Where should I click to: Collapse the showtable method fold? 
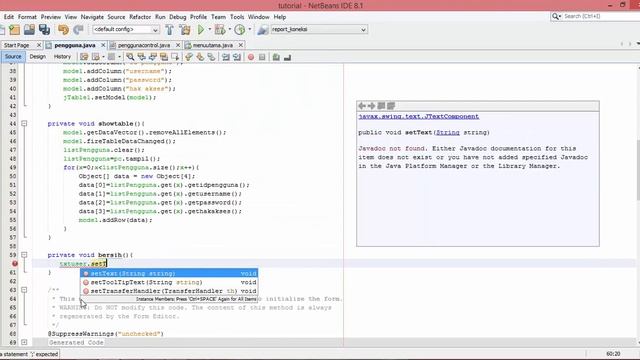tap(24, 123)
